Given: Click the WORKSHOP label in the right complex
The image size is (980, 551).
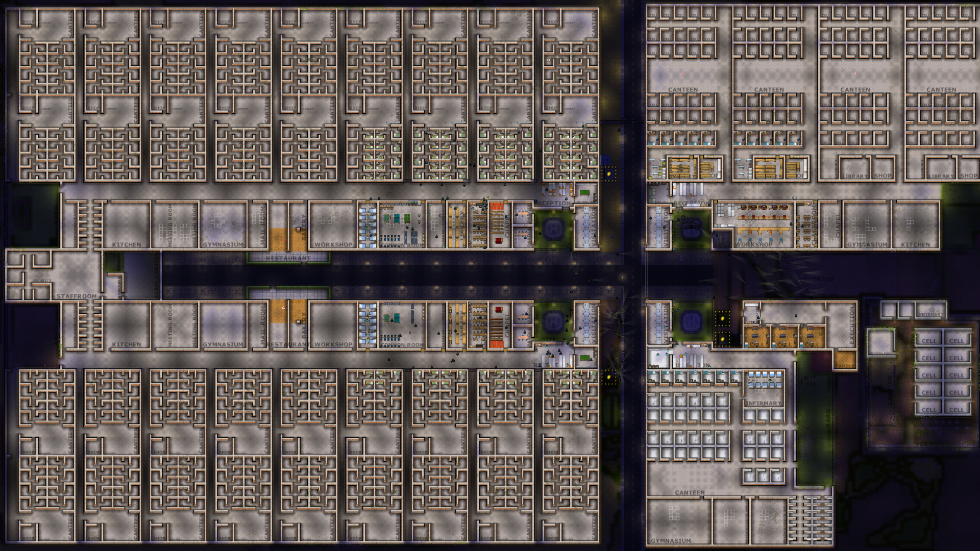Looking at the screenshot, I should [x=753, y=244].
